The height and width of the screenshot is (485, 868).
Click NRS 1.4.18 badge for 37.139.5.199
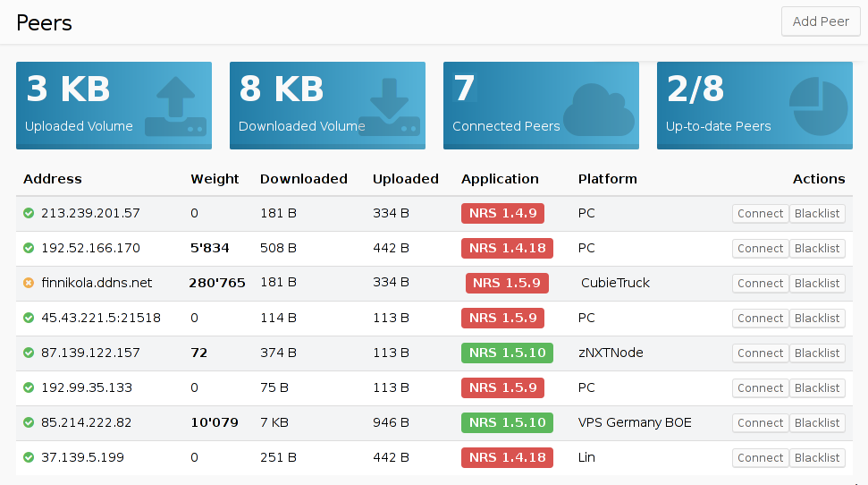pyautogui.click(x=507, y=458)
